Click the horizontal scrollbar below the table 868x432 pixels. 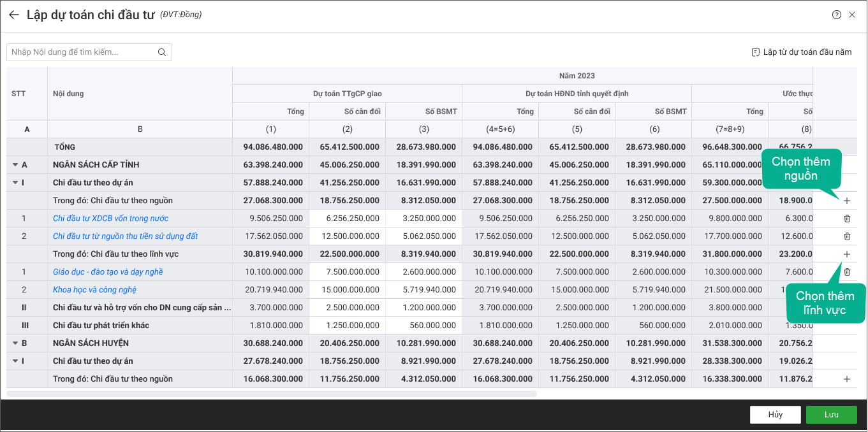pos(272,394)
